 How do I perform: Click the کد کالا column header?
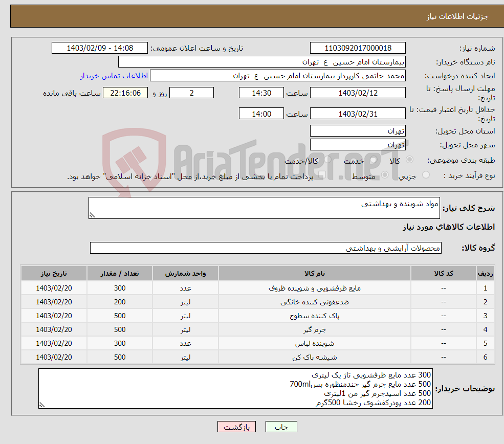click(x=444, y=273)
